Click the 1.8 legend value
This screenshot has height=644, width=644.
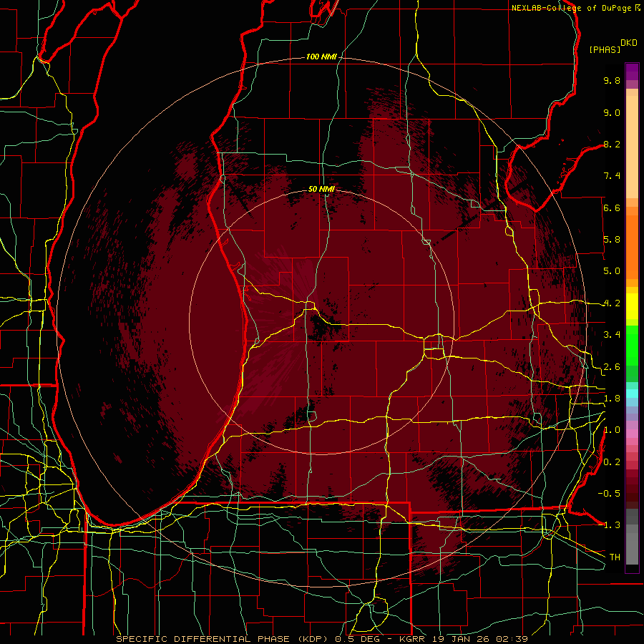coord(612,399)
